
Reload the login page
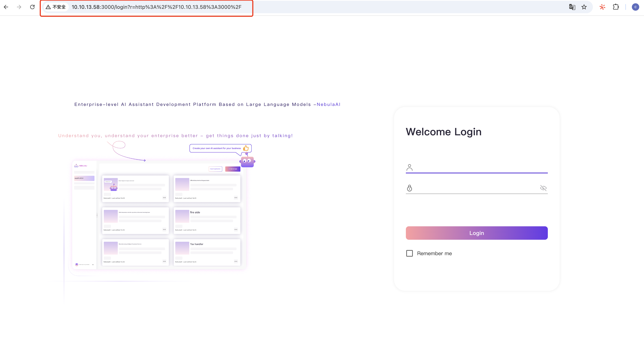click(x=32, y=7)
